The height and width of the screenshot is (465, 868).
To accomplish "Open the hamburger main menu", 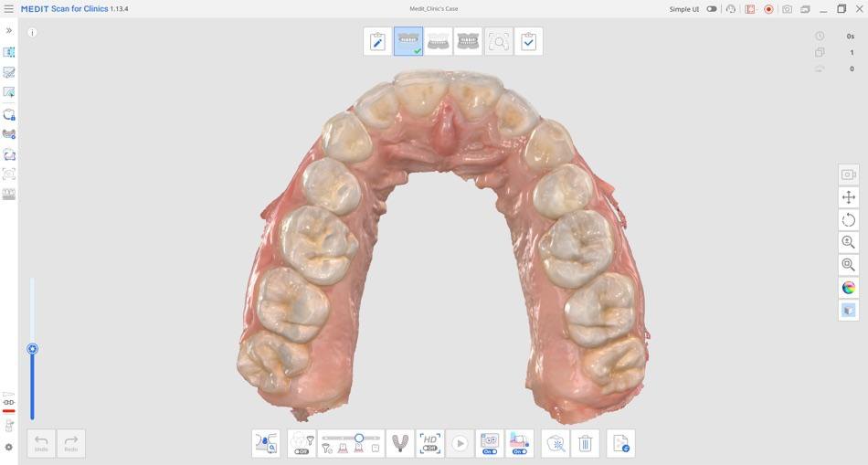I will point(8,9).
